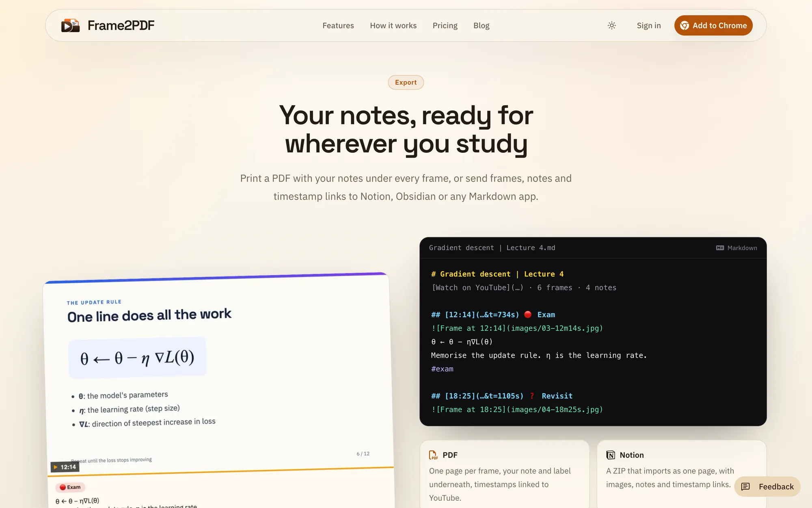Click the Export pill badge
Screen dimensions: 812x508
point(406,82)
